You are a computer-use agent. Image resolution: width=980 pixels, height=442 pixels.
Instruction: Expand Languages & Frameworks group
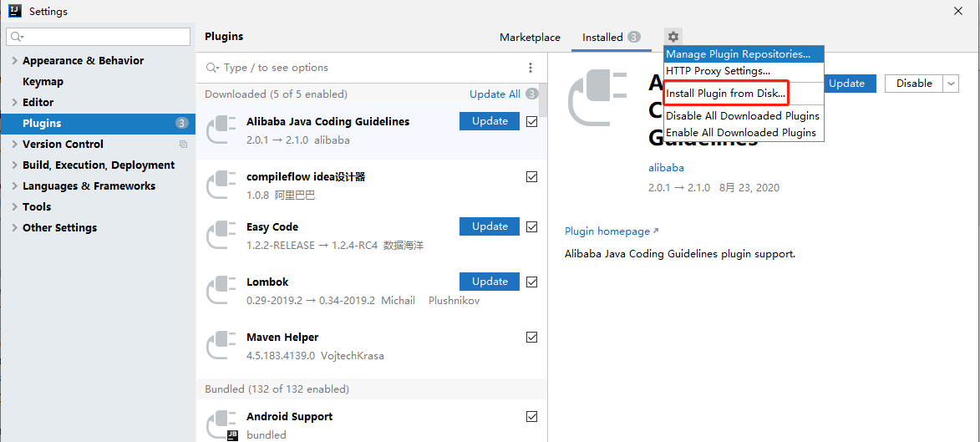pos(14,186)
